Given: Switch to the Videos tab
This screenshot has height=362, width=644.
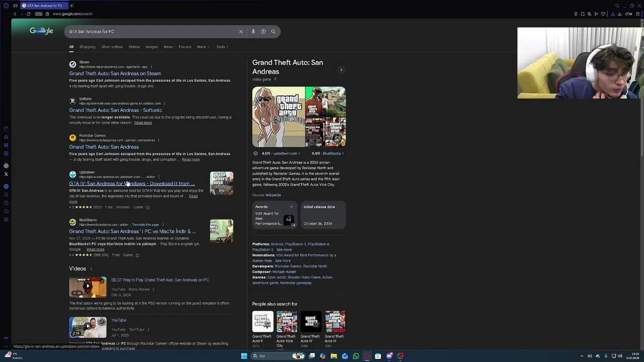Looking at the screenshot, I should [134, 47].
